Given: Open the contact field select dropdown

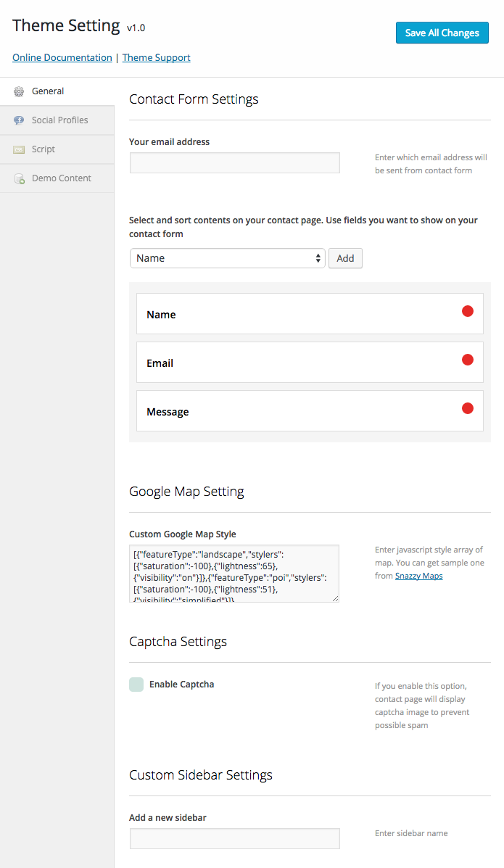Looking at the screenshot, I should pyautogui.click(x=227, y=258).
